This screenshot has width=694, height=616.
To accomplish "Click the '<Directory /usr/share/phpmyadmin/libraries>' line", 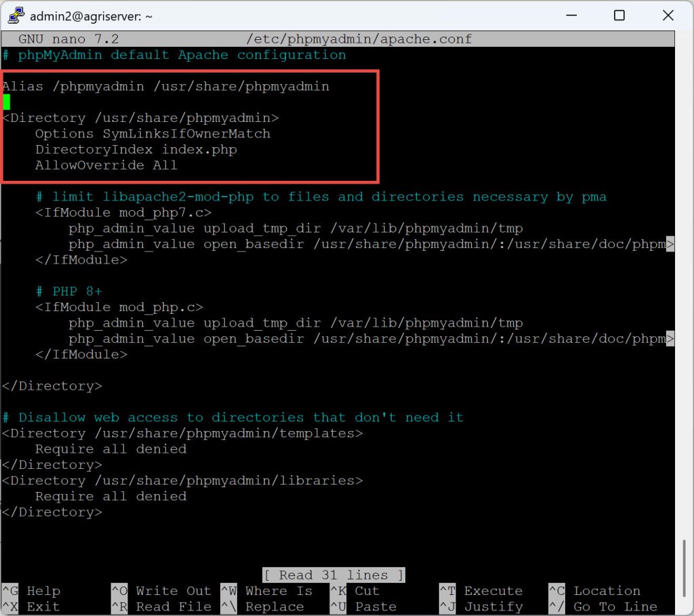I will pyautogui.click(x=182, y=480).
